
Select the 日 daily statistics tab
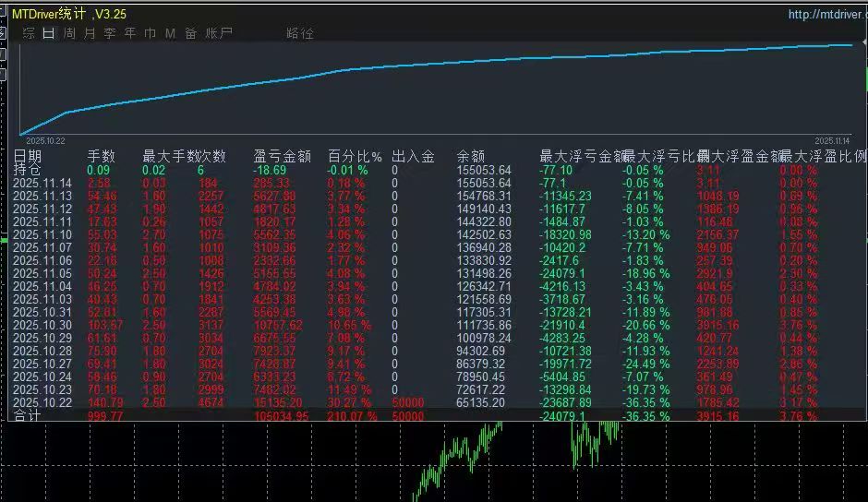point(49,33)
